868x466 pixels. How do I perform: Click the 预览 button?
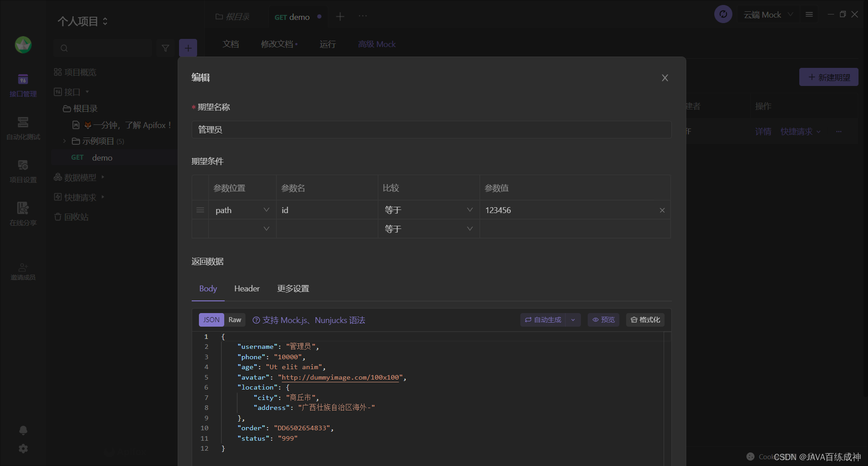click(604, 320)
